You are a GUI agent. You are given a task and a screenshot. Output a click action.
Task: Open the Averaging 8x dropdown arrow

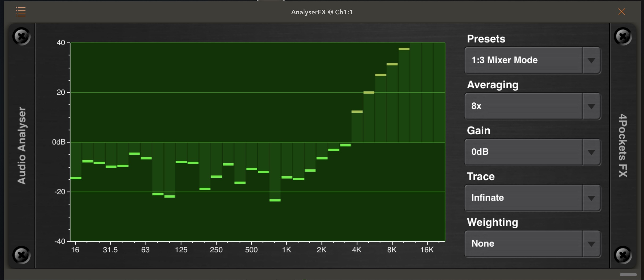[x=591, y=106]
